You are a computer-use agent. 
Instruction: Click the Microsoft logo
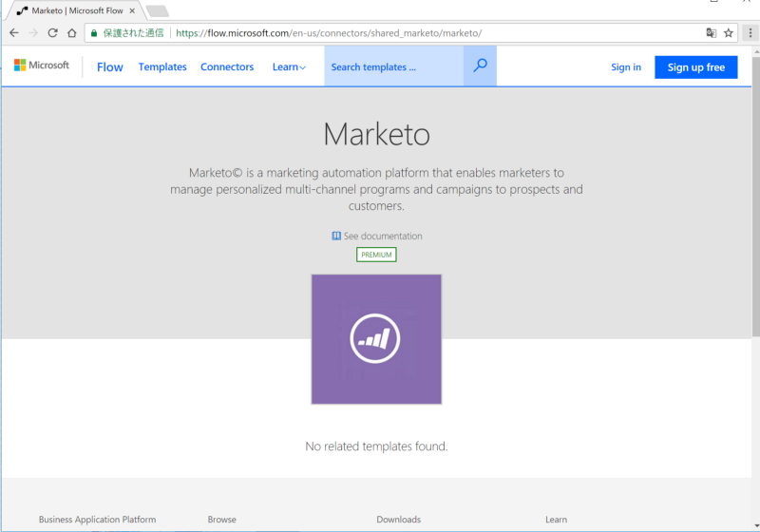coord(42,65)
